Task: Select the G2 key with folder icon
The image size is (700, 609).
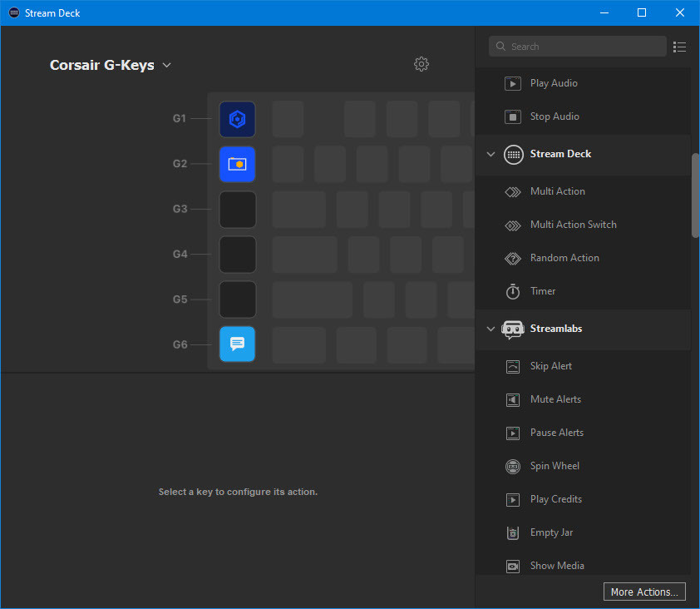Action: (x=237, y=164)
